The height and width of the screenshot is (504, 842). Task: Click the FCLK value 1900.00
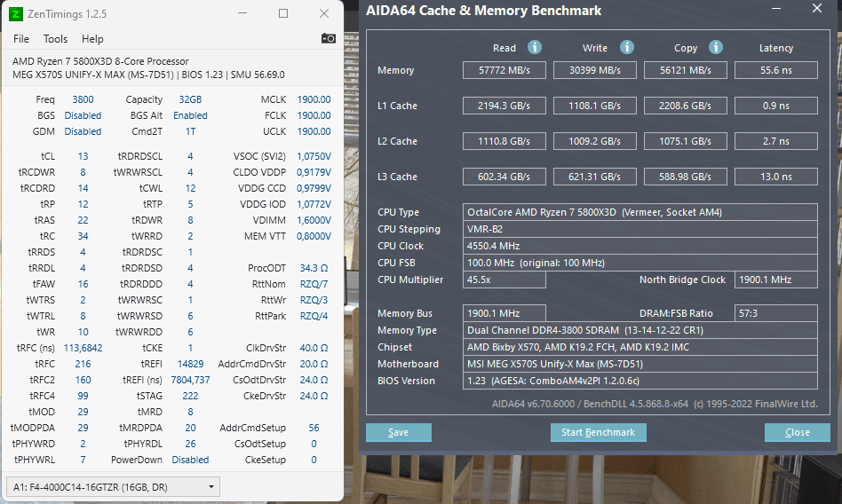point(314,115)
